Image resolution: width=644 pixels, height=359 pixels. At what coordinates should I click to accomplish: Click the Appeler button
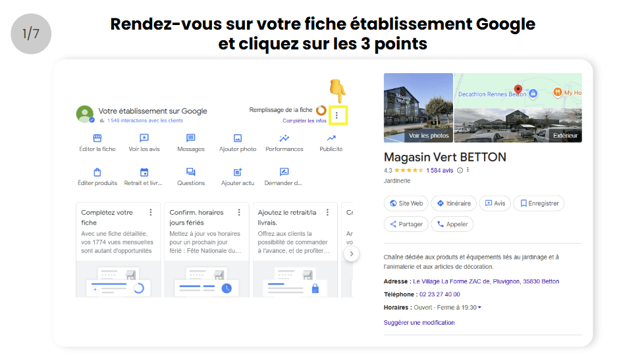(x=452, y=224)
